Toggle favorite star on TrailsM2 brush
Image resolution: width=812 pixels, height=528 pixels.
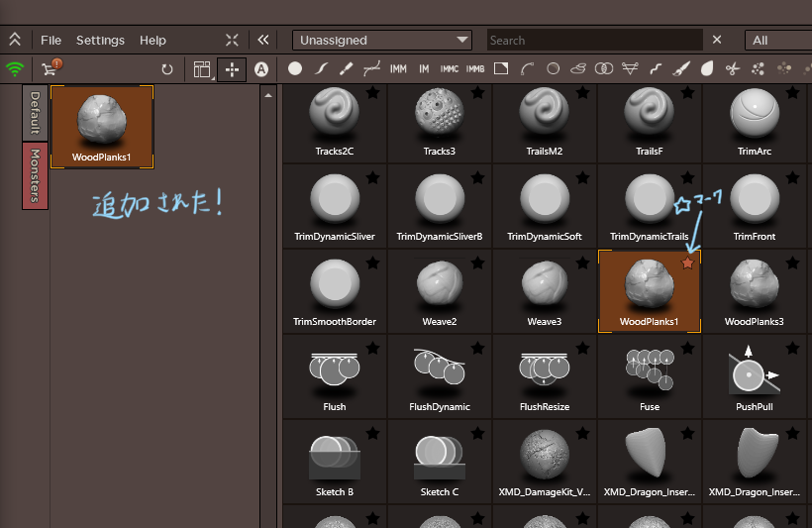coord(583,93)
